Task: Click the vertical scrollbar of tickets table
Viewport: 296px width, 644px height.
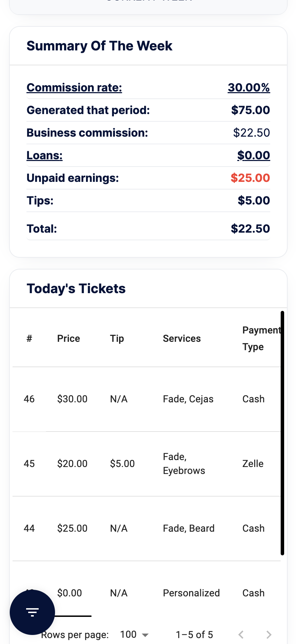Action: (282, 433)
